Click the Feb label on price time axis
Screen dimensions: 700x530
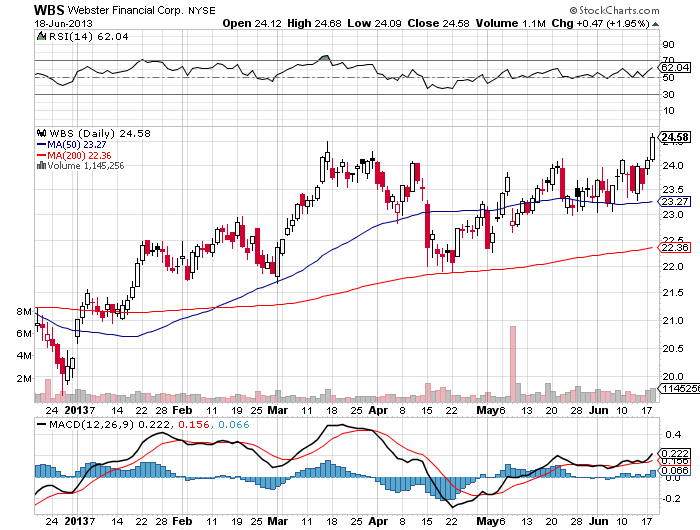[182, 410]
